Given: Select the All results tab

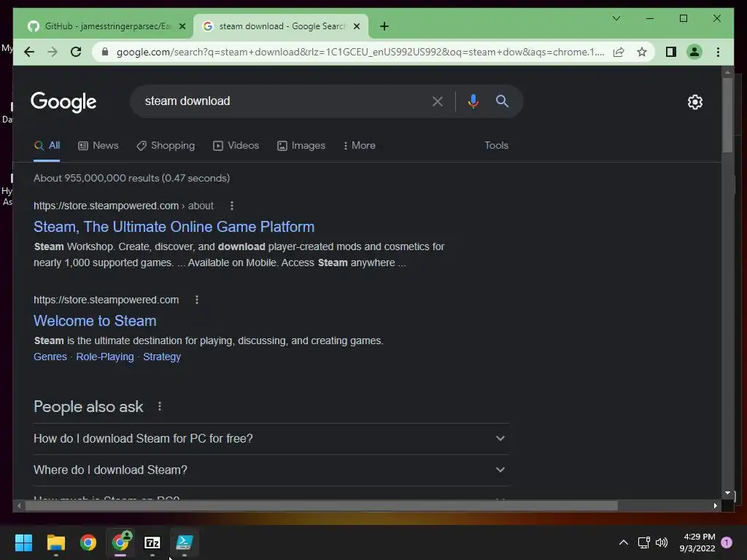Looking at the screenshot, I should point(47,146).
